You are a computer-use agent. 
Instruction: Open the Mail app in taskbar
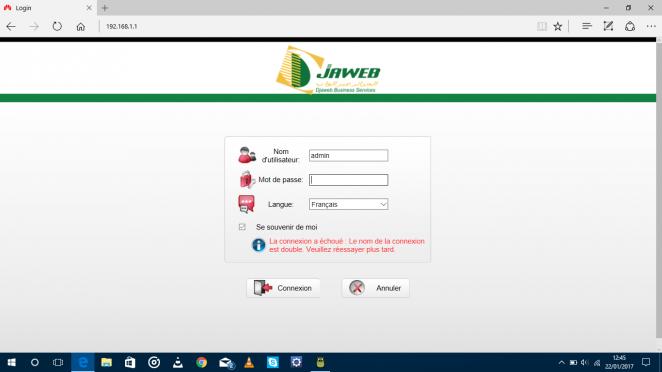tap(226, 362)
